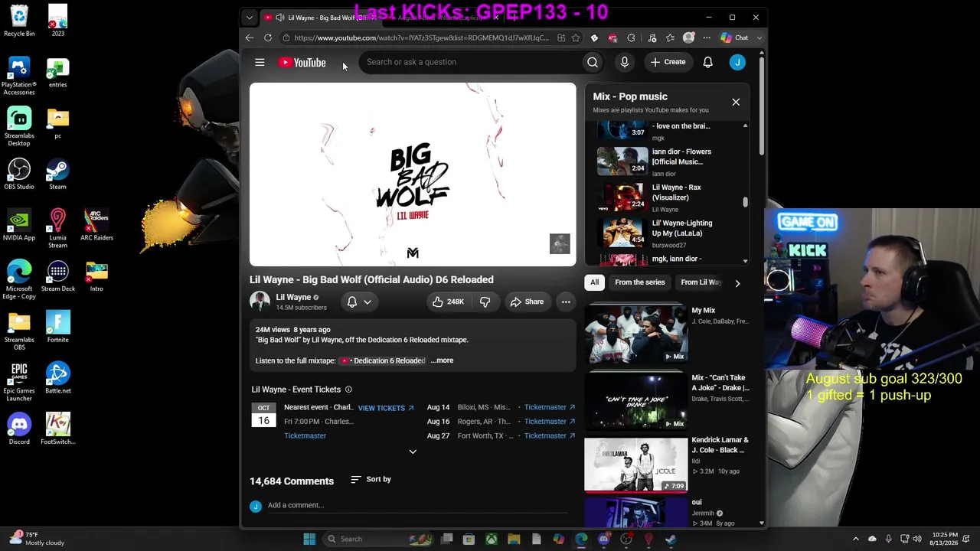Open NVIDIA App desktop shortcut
980x551 pixels.
click(19, 225)
